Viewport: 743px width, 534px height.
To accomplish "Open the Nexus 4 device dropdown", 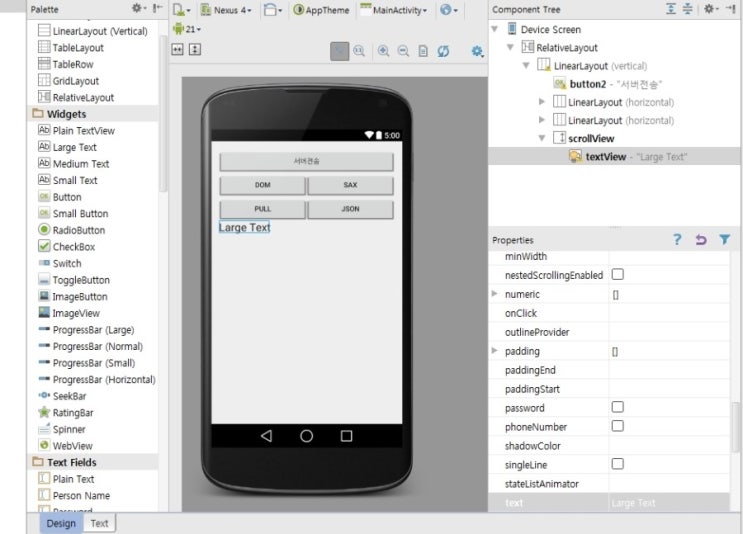I will (226, 10).
